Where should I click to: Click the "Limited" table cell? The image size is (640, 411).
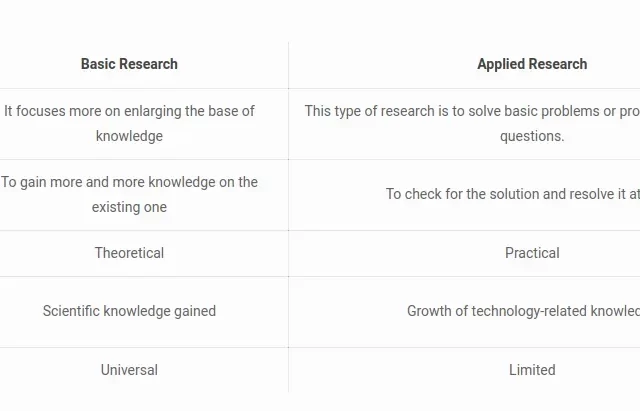click(532, 370)
